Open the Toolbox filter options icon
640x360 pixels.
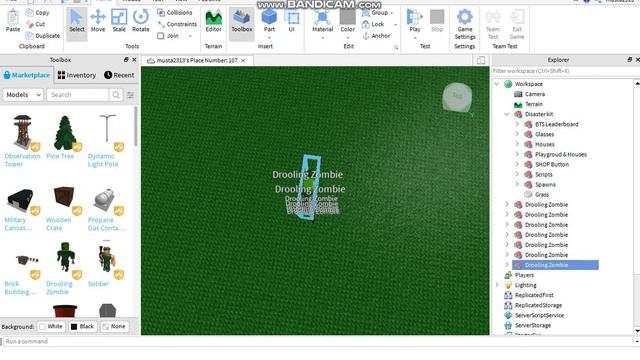pyautogui.click(x=130, y=95)
